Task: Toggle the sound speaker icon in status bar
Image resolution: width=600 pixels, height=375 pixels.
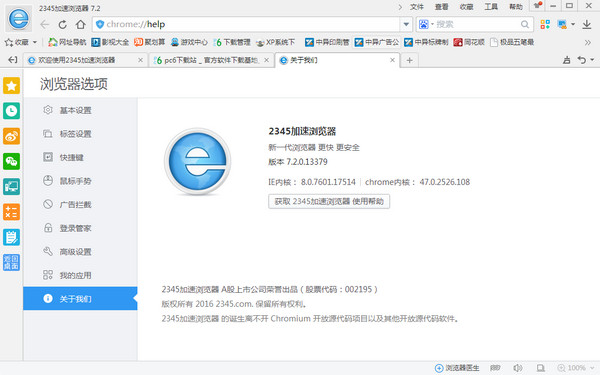Action: click(x=518, y=368)
